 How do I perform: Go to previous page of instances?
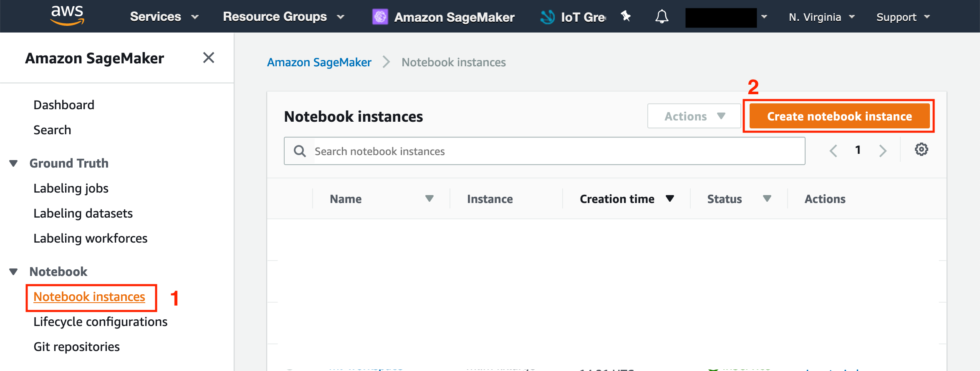tap(833, 150)
